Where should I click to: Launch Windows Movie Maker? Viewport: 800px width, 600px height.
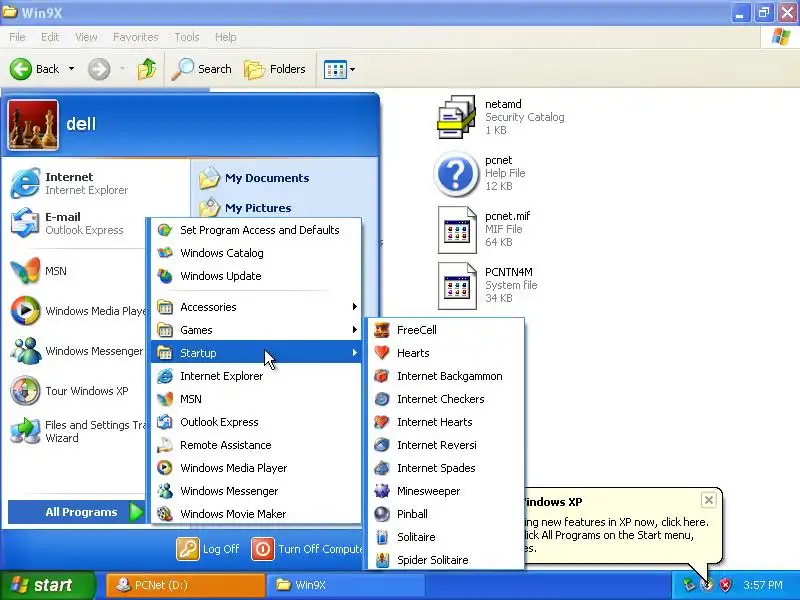coord(256,514)
